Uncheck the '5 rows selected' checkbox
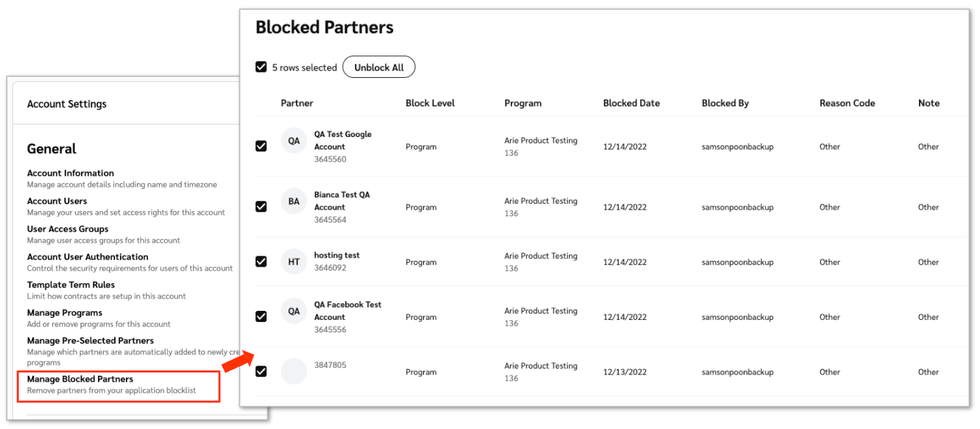Viewport: 980px width, 429px height. (261, 67)
